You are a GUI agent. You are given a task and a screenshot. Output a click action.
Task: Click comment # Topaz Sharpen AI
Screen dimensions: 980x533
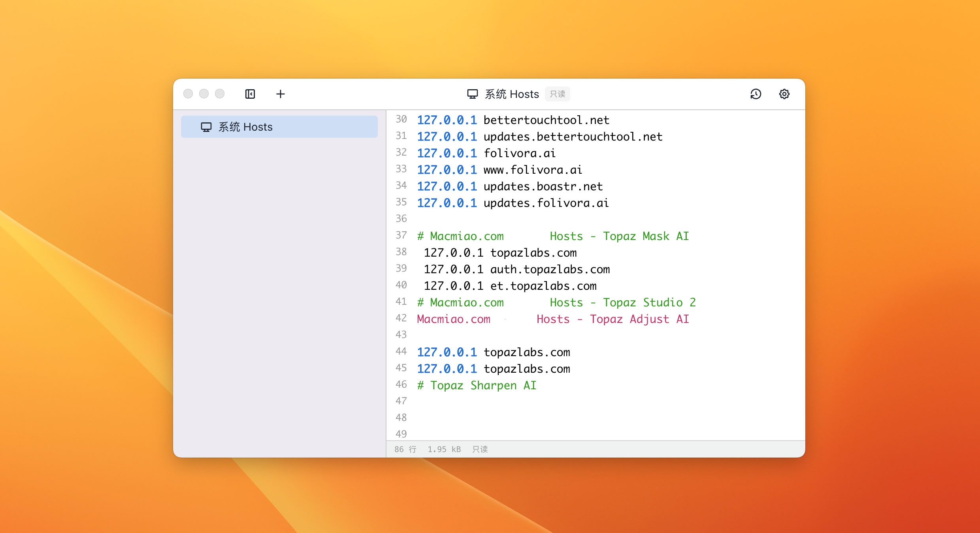(x=477, y=385)
